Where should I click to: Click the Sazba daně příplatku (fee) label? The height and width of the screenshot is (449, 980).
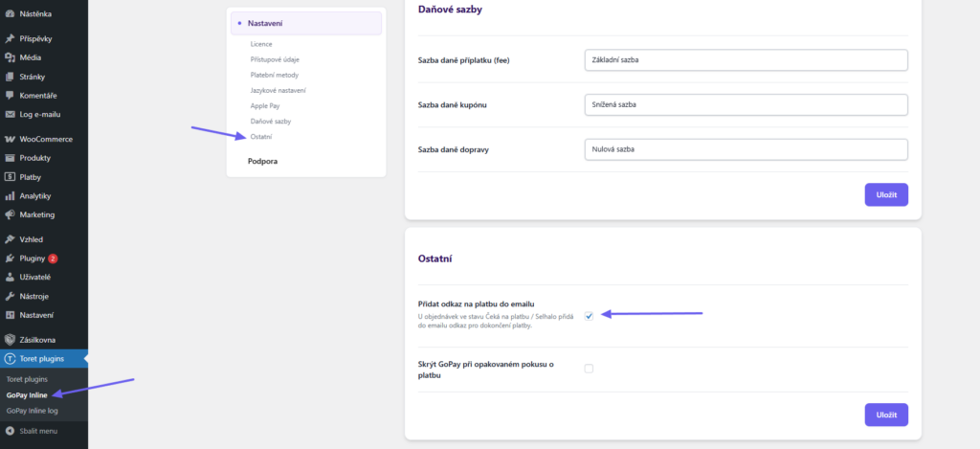[465, 60]
